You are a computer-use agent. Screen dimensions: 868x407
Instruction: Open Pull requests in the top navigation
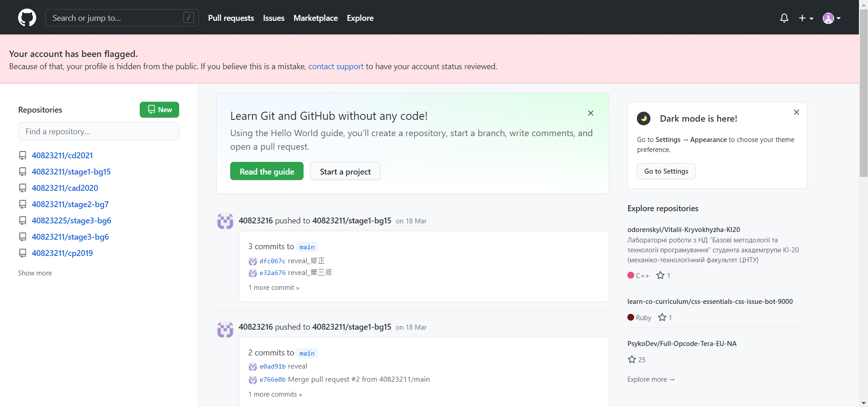[x=231, y=18]
